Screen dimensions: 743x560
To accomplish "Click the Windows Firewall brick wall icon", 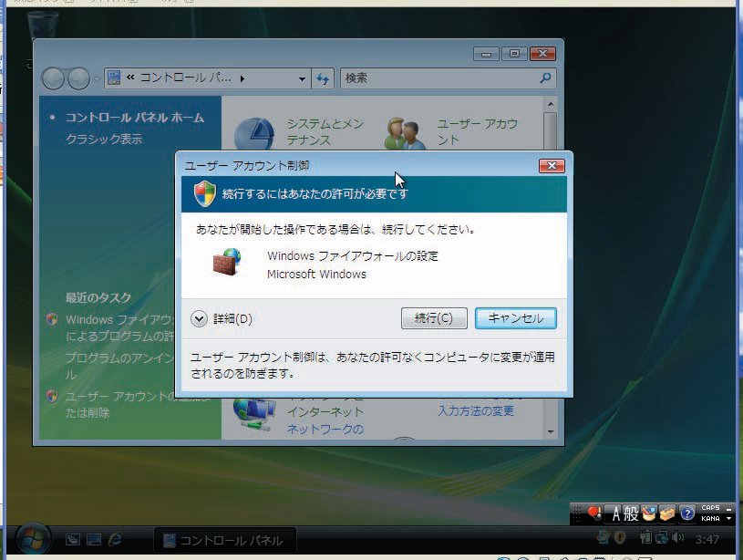I will [x=227, y=262].
